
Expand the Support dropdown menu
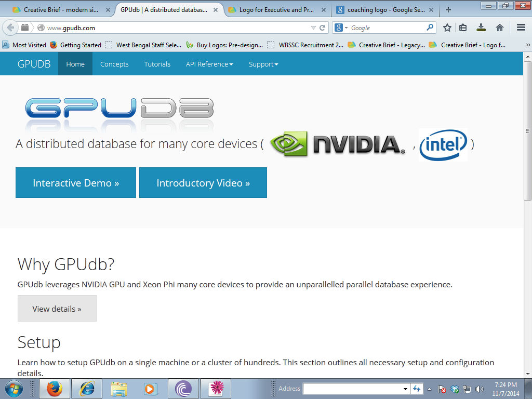tap(263, 64)
